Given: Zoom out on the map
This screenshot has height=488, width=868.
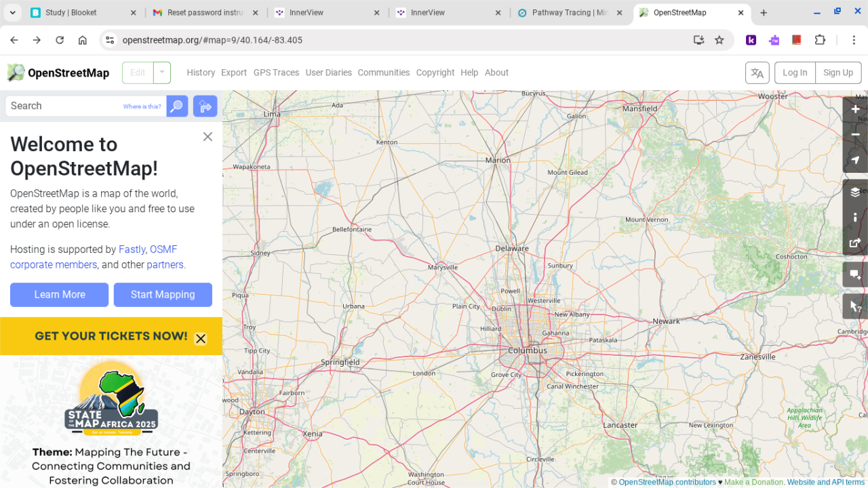Looking at the screenshot, I should pyautogui.click(x=855, y=135).
